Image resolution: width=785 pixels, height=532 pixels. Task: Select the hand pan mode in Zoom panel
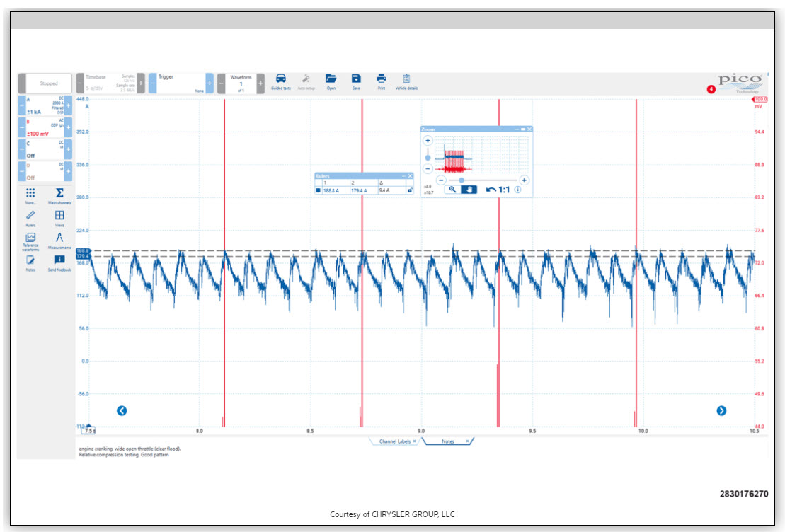(468, 190)
